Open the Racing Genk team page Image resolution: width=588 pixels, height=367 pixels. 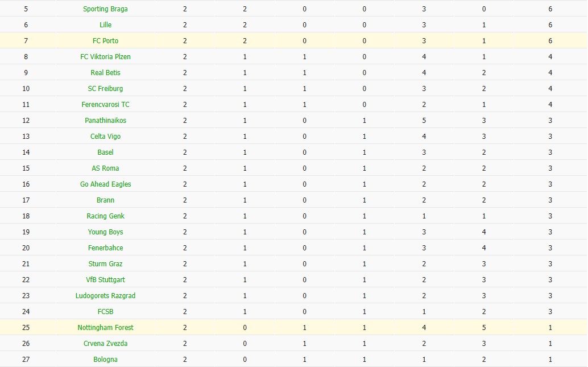pos(105,216)
